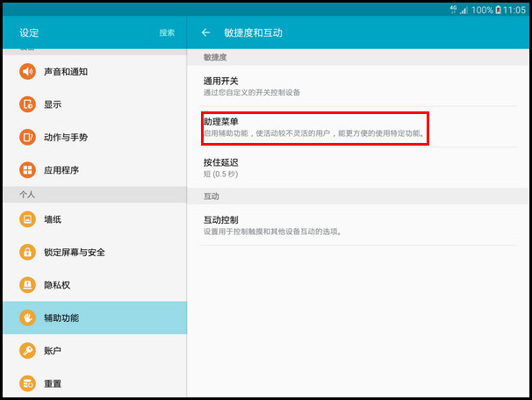Tap the 敏捷度和互动 page title
Screen dimensions: 532x400
[x=253, y=32]
